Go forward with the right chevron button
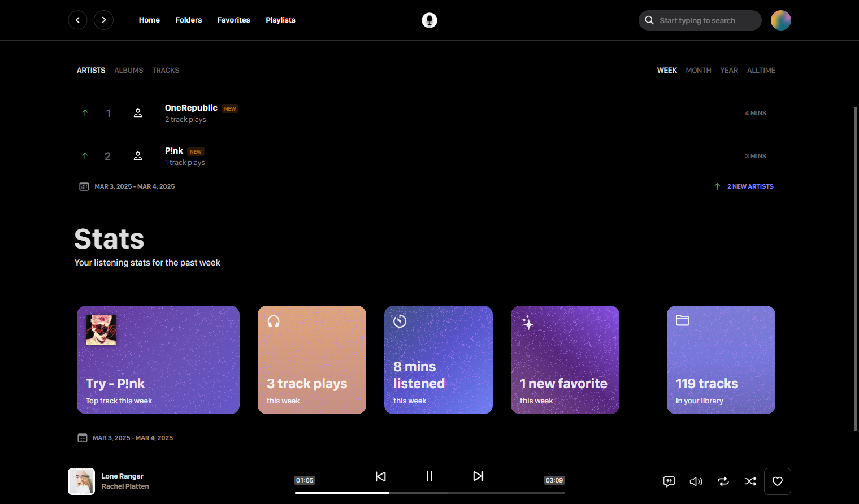Image resolution: width=859 pixels, height=504 pixels. tap(103, 20)
